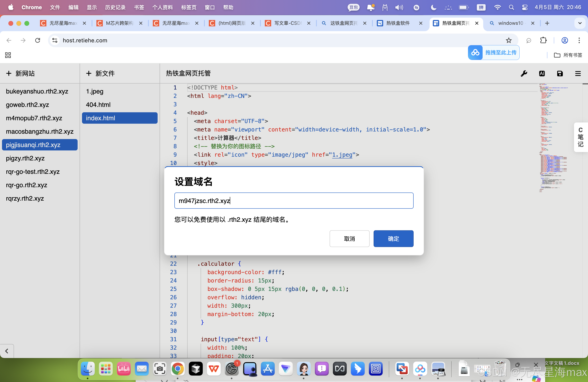Viewport: 588px width, 382px height.
Task: Reload the page with refresh icon
Action: 38,40
